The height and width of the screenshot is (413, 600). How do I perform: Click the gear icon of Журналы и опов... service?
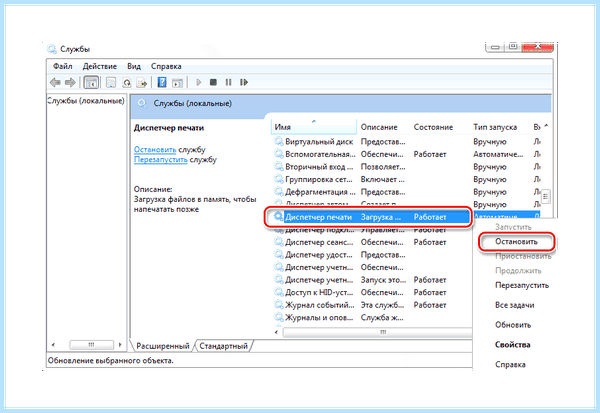point(279,318)
